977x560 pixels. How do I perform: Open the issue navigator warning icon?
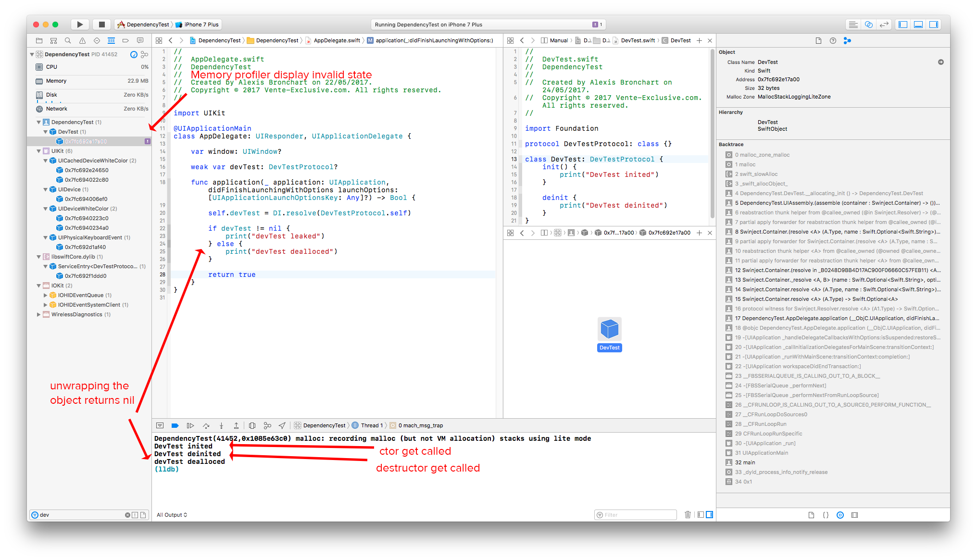[82, 40]
